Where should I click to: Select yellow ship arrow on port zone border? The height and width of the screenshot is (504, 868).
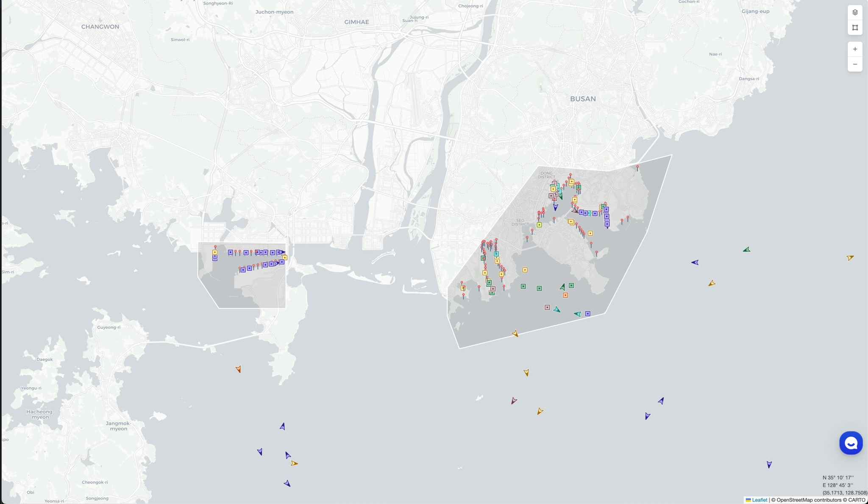point(515,334)
